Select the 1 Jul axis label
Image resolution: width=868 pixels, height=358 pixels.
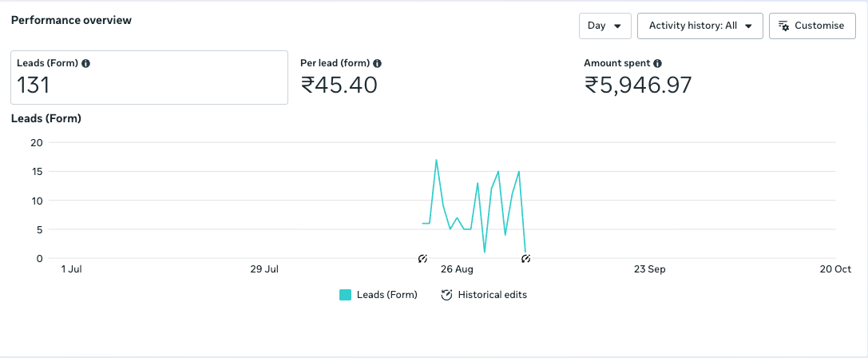pos(71,269)
